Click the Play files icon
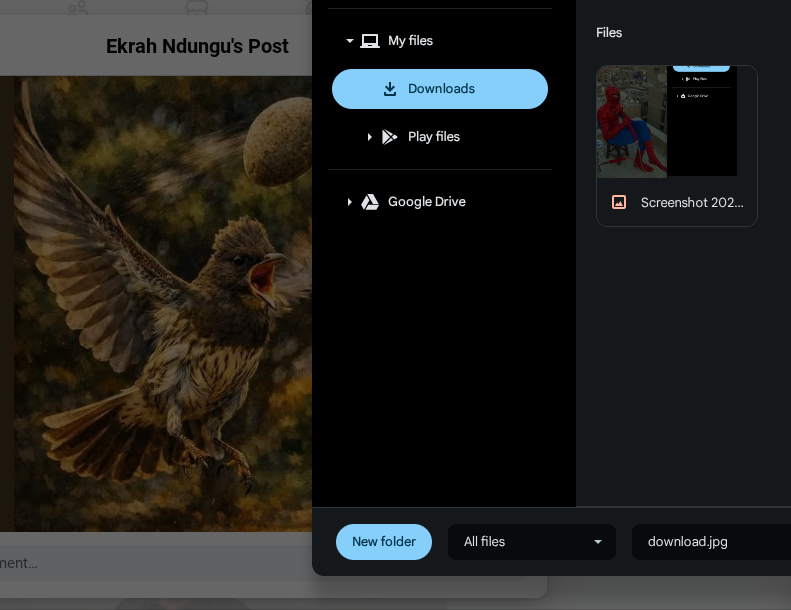This screenshot has height=610, width=791. point(389,137)
